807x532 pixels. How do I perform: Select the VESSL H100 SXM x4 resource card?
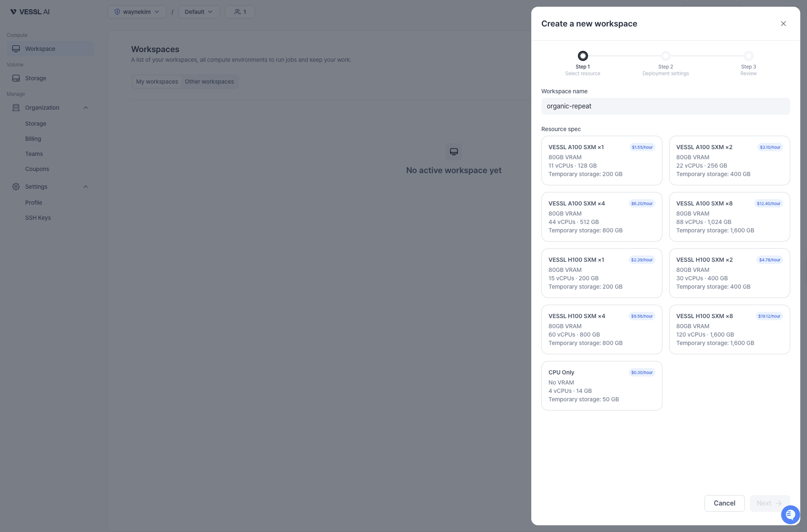pos(601,329)
